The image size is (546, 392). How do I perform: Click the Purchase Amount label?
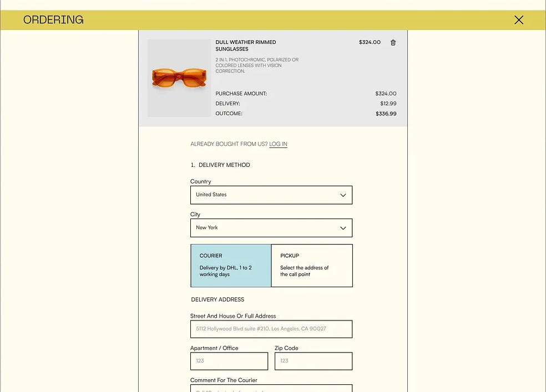[x=241, y=94]
